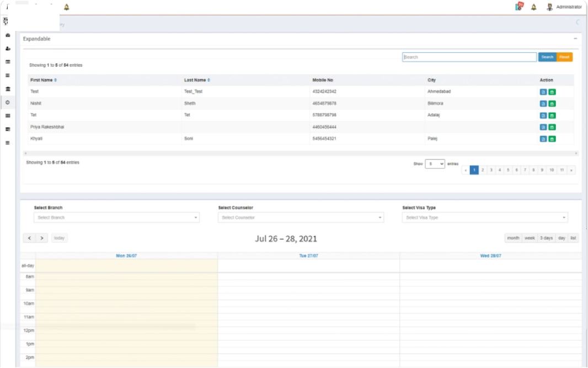
Task: Open the Select Branch dropdown
Action: (116, 218)
